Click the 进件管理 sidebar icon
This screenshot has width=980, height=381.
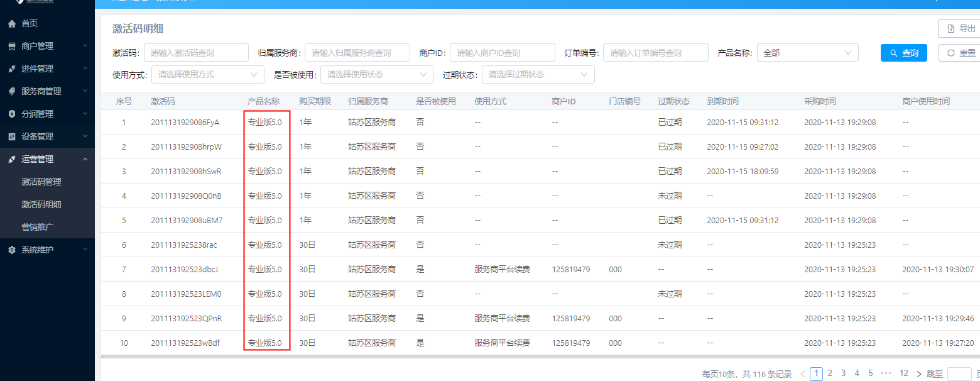coord(11,69)
